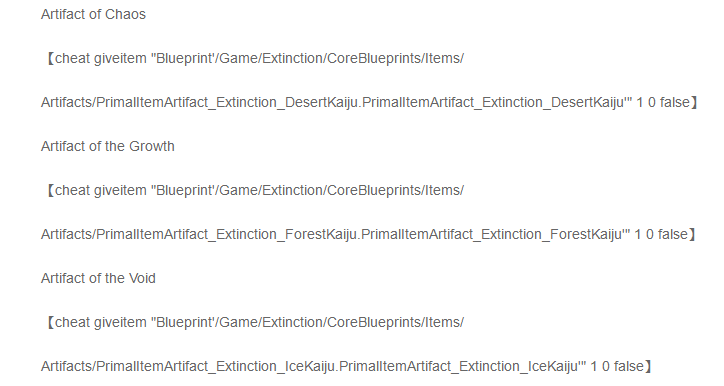The image size is (724, 386).
Task: Click opening bracket 【 below Artifact of the Void
Action: (49, 323)
